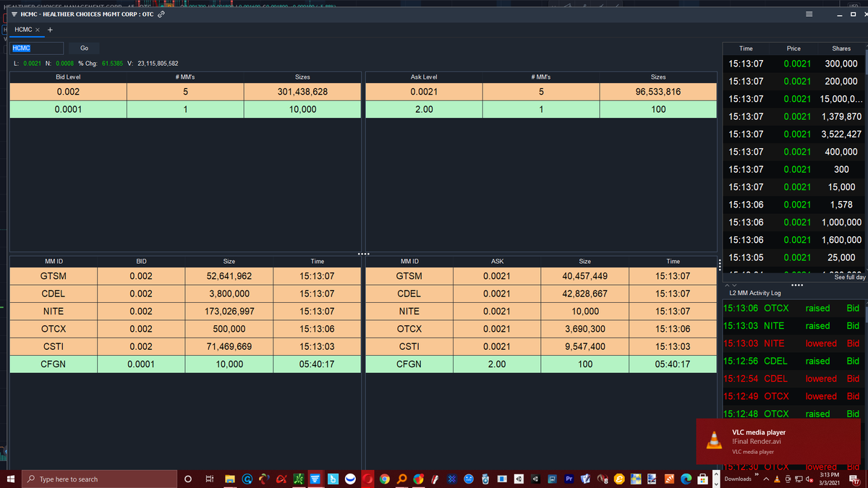
Task: Open Google Chrome on taskbar
Action: tap(385, 479)
